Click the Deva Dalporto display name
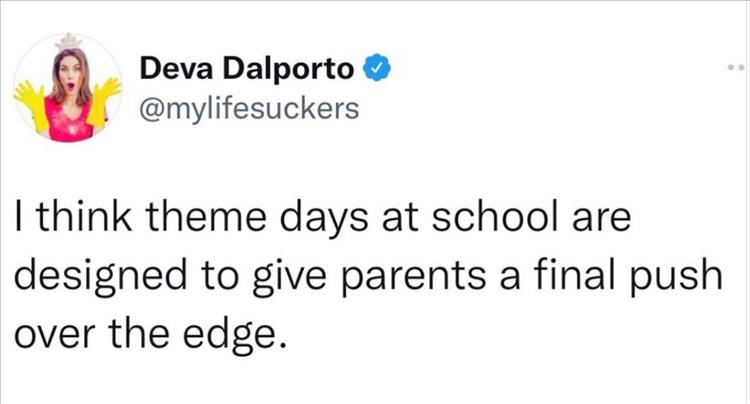 tap(248, 70)
